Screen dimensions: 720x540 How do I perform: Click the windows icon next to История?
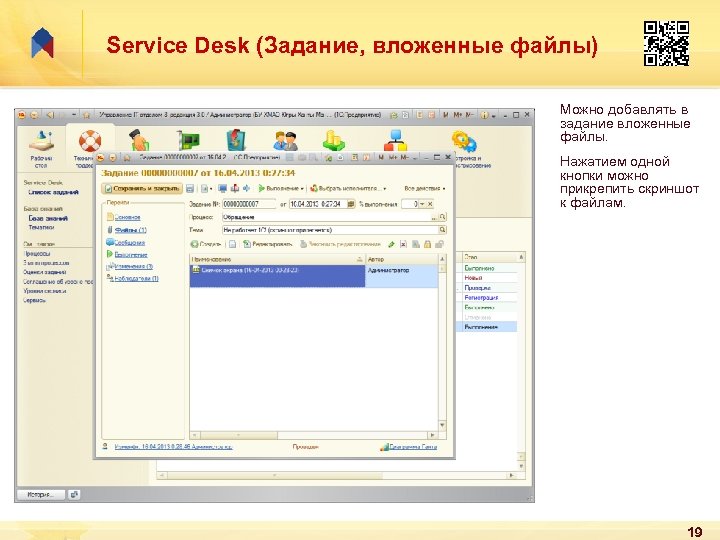[x=74, y=495]
